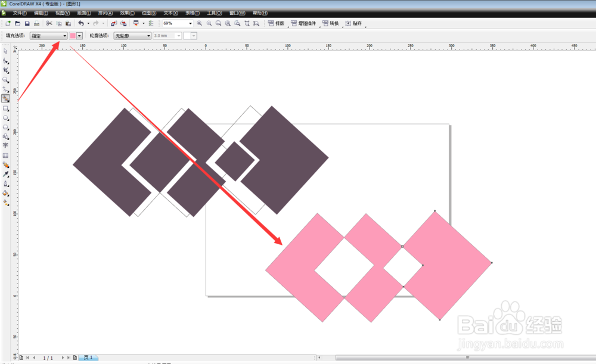Click the horizontal scrollbar thumb
This screenshot has width=596, height=364.
(x=465, y=357)
